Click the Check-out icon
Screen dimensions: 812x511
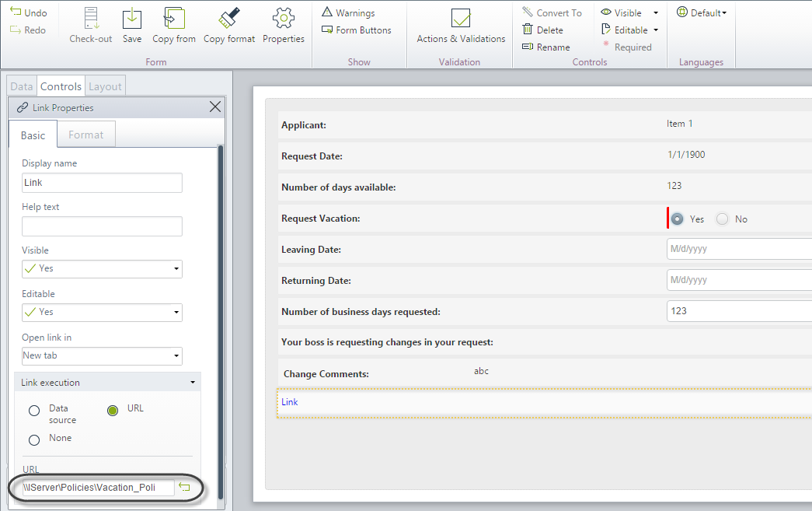click(x=91, y=18)
